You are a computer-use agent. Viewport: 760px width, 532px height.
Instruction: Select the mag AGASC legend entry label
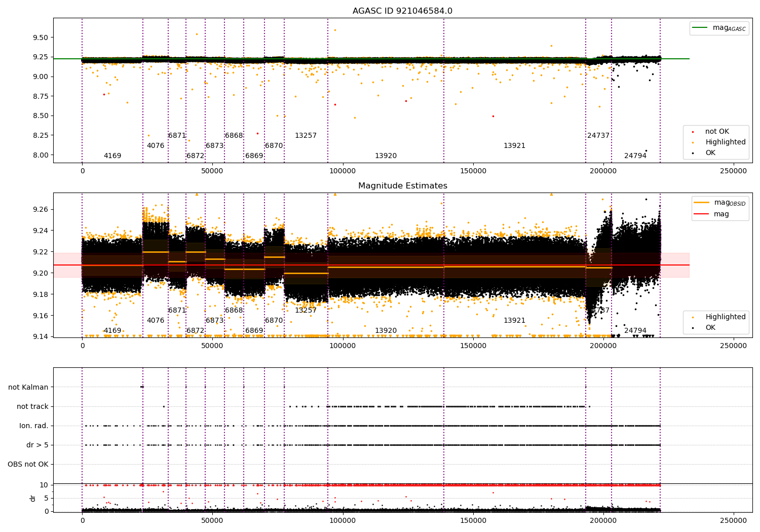pos(729,28)
